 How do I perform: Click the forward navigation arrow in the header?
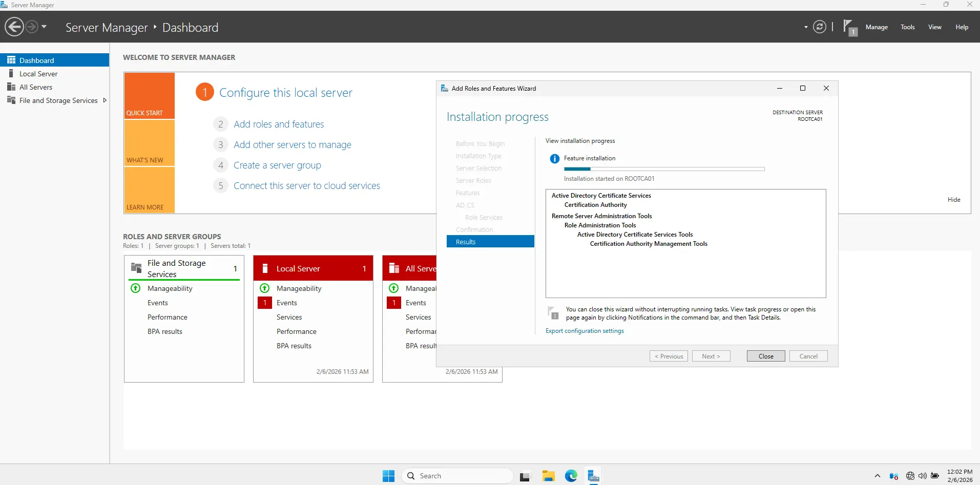(32, 27)
